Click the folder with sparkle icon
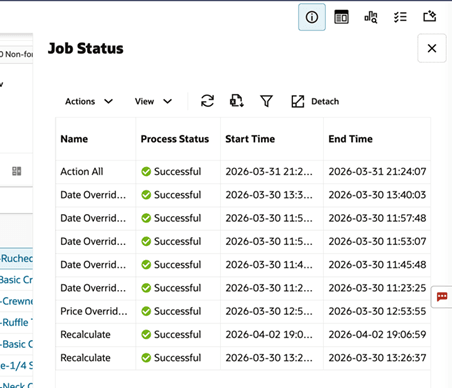This screenshot has height=388, width=452. coord(430,16)
